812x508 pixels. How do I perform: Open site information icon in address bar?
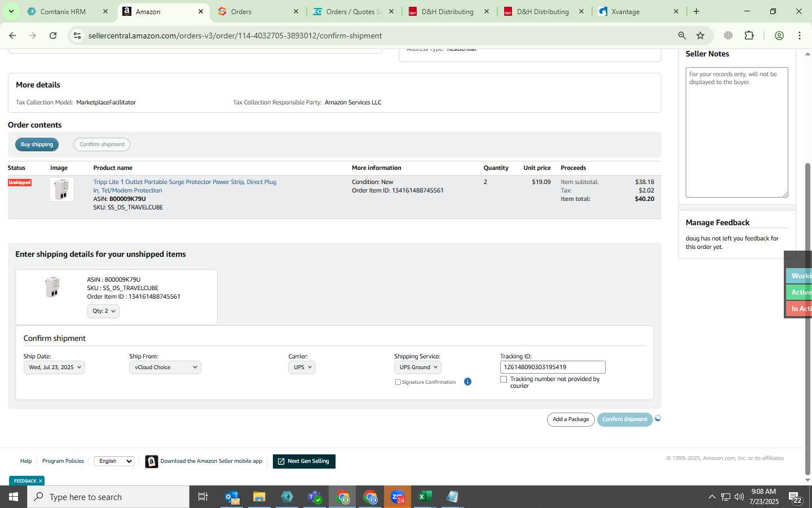click(77, 36)
